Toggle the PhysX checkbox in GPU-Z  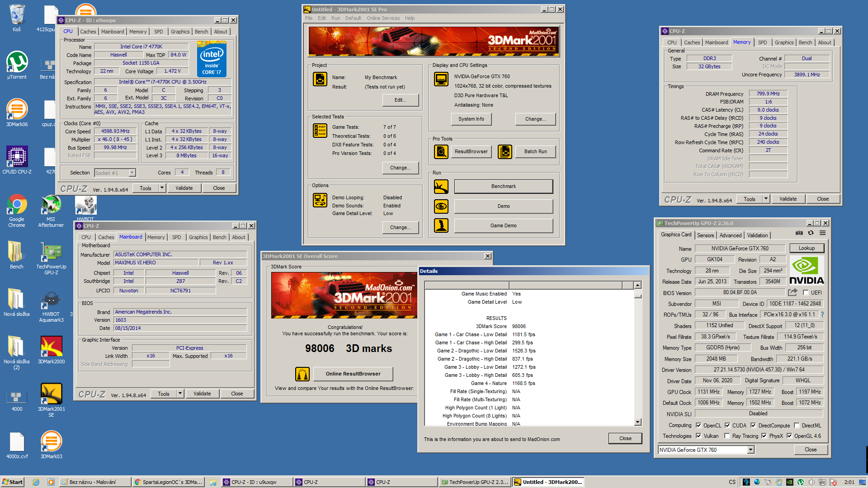point(764,436)
